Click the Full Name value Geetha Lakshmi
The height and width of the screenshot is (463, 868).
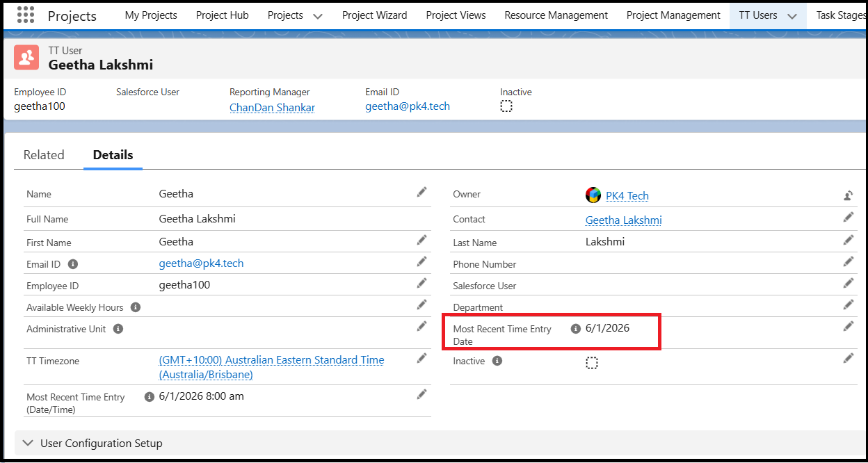pos(198,218)
